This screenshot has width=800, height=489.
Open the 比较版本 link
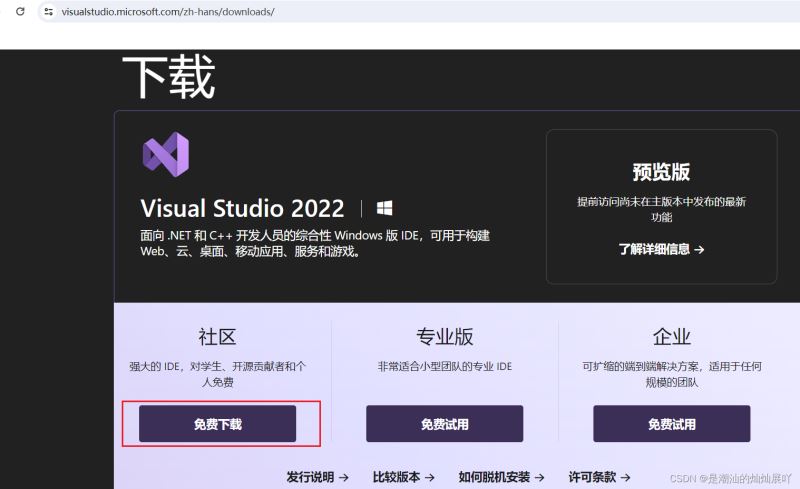tap(403, 477)
